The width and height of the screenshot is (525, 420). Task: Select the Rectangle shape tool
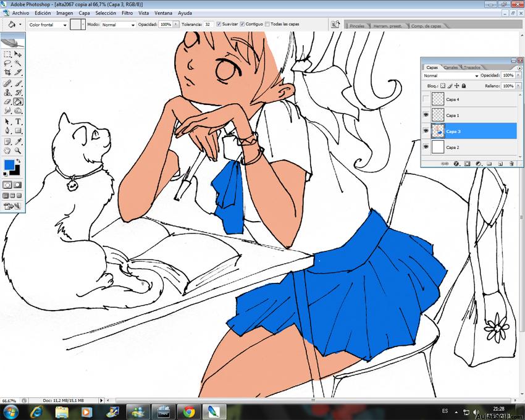pos(18,130)
